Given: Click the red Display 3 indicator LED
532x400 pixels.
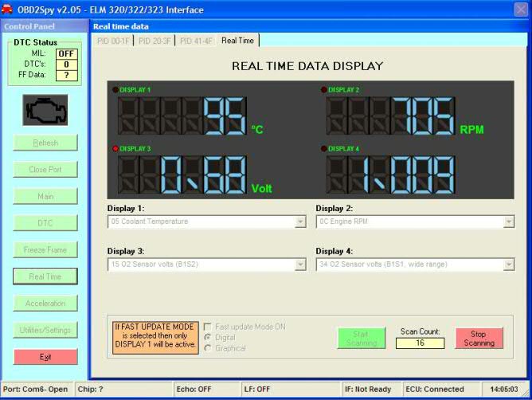Looking at the screenshot, I should [x=114, y=149].
